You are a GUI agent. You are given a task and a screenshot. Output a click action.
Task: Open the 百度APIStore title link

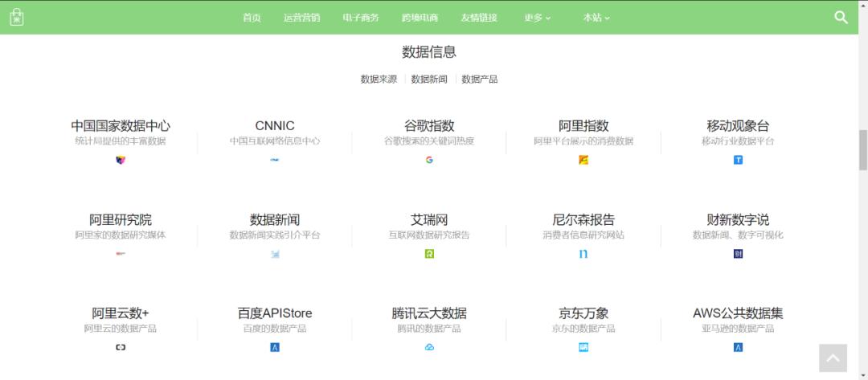[x=275, y=313]
